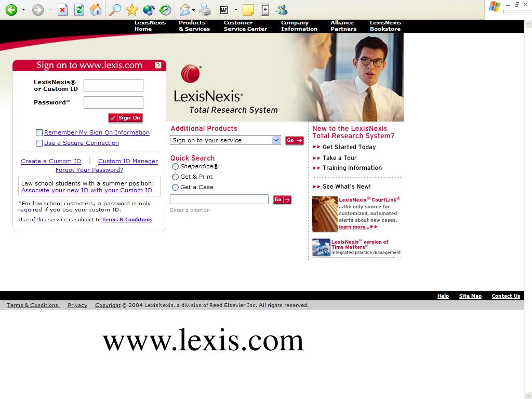Image resolution: width=532 pixels, height=399 pixels.
Task: Click the Time Matters thumbnail image
Action: (321, 247)
